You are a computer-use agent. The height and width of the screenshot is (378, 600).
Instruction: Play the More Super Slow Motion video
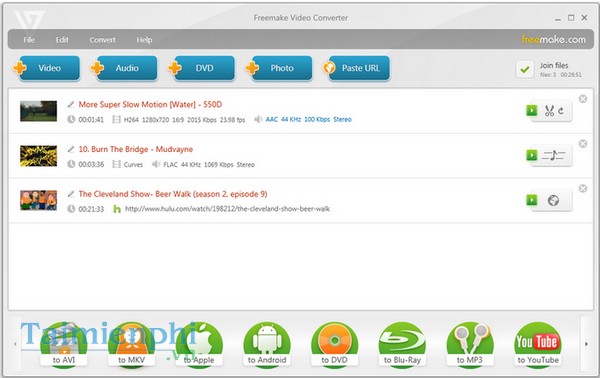tap(532, 111)
